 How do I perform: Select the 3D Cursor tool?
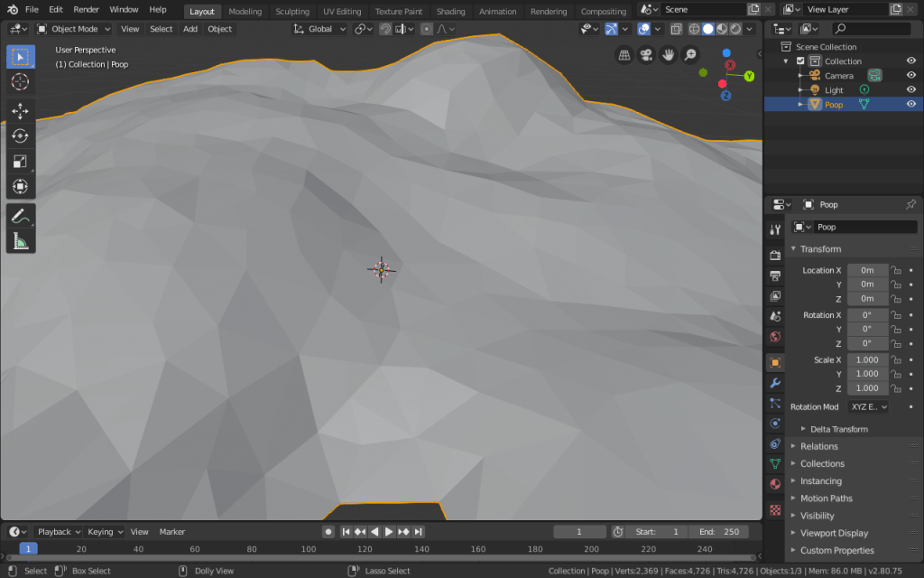click(x=21, y=81)
